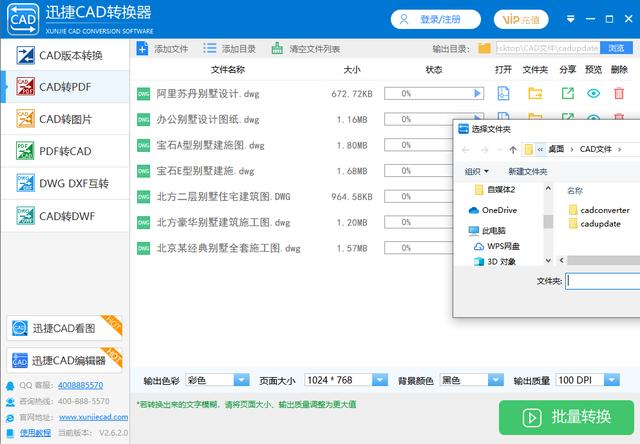The image size is (640, 444).
Task: Select WPS网盘 in dialog tree
Action: [496, 246]
